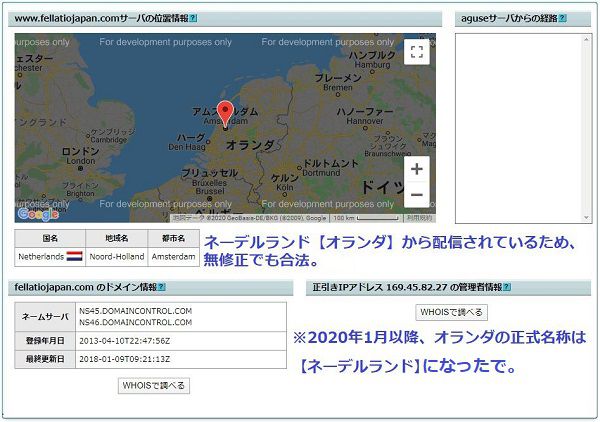Select NS45.DOMAINCONTROL.COM name server text

pos(135,311)
